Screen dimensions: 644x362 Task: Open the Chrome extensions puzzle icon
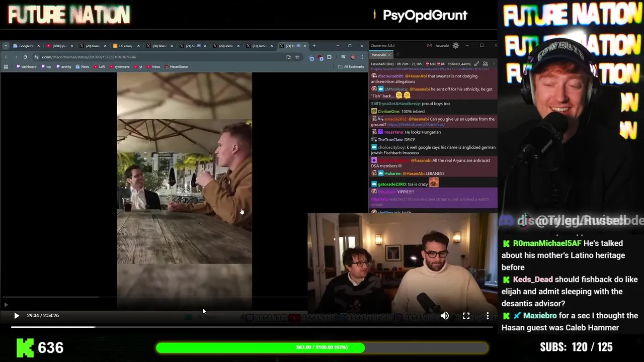[x=329, y=57]
